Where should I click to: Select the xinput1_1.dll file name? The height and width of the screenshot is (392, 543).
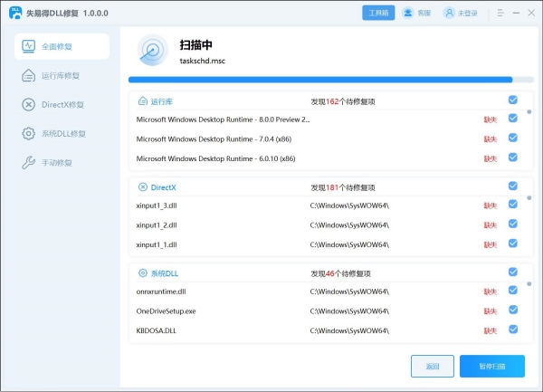[157, 244]
